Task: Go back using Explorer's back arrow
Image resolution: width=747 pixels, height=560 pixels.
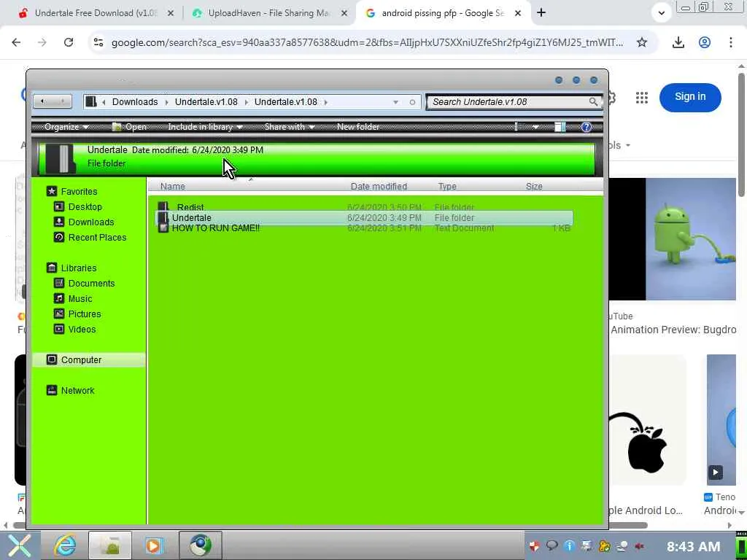Action: pos(43,101)
